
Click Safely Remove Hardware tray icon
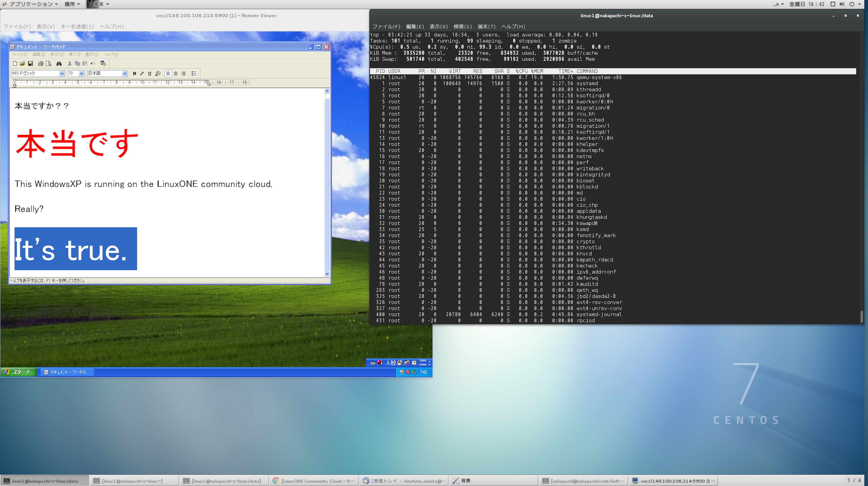[x=414, y=372]
